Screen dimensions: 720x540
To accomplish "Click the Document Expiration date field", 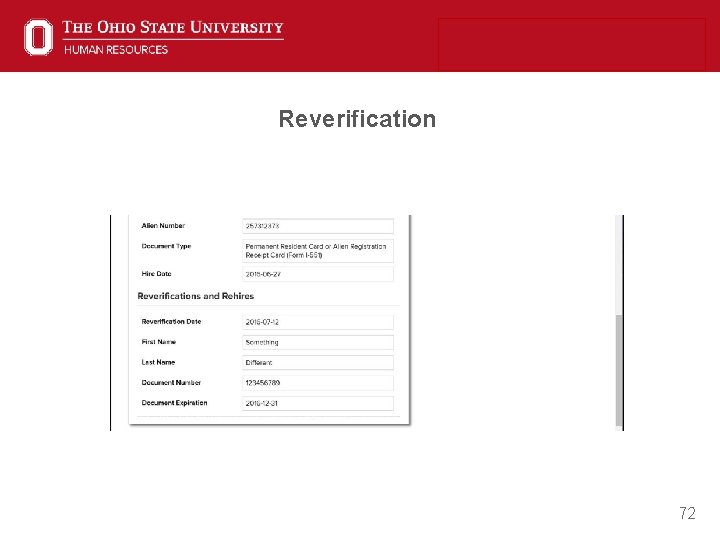I will [x=318, y=403].
